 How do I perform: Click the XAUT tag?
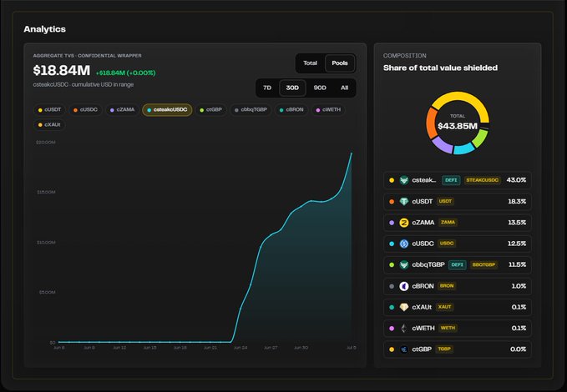pos(444,307)
